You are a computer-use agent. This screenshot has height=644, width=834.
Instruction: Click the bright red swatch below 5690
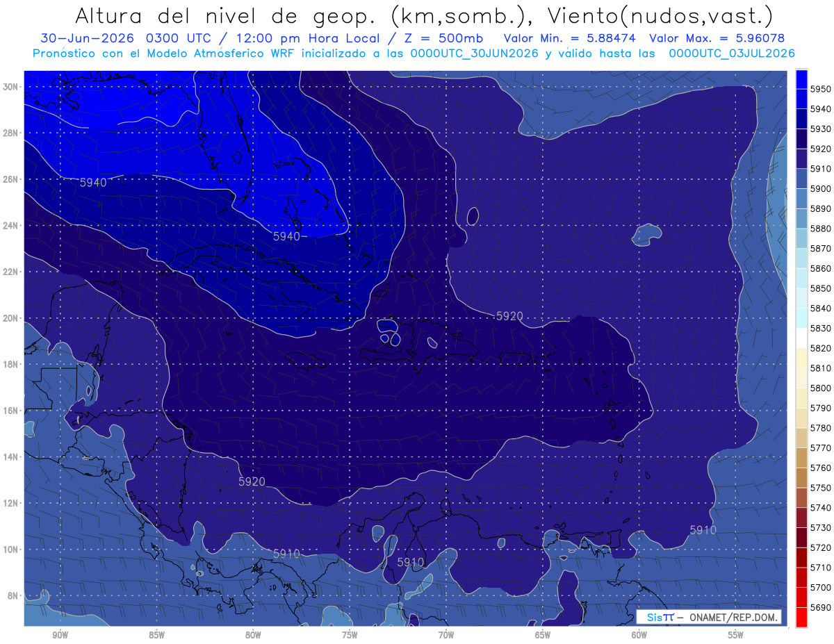pos(801,617)
